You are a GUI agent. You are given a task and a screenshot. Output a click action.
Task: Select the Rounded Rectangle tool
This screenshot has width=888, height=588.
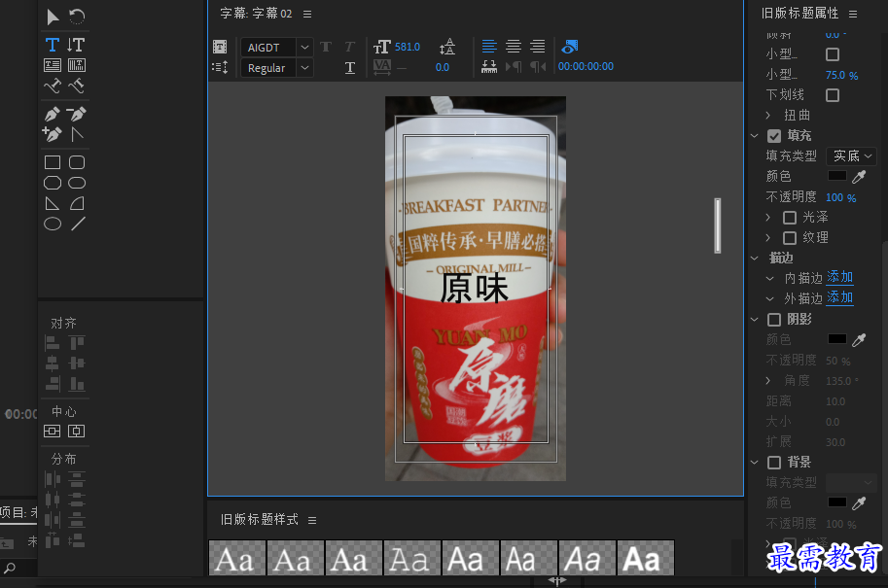[x=77, y=162]
